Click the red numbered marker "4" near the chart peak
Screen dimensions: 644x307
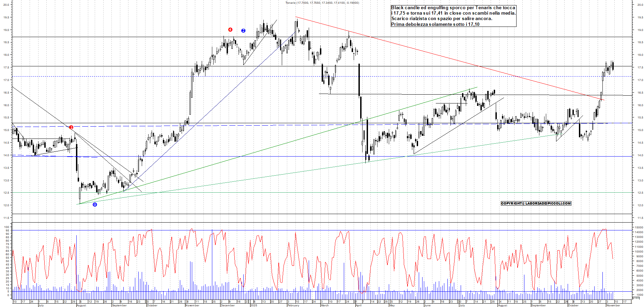[231, 30]
